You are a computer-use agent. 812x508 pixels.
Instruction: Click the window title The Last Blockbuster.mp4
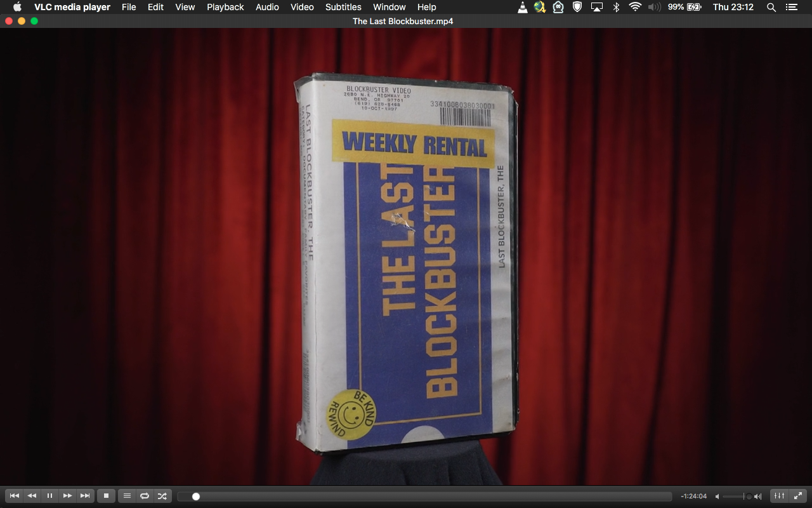[403, 21]
